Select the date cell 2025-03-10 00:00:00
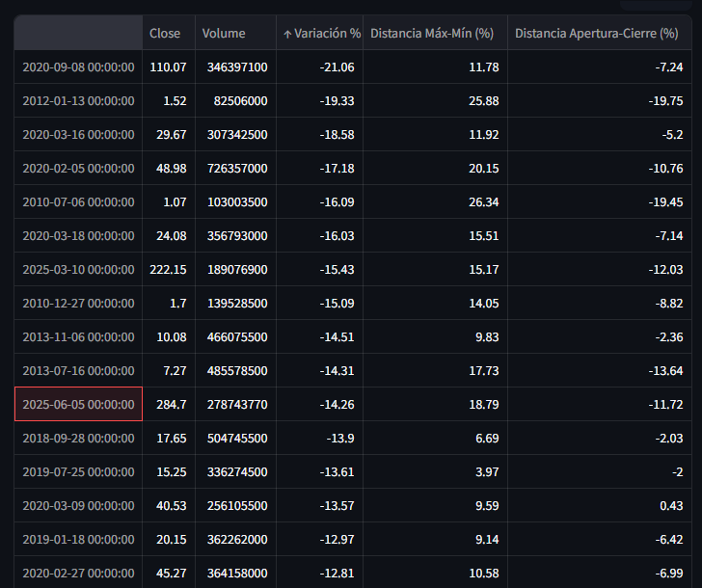Screen dimensions: 702x588 (78, 269)
